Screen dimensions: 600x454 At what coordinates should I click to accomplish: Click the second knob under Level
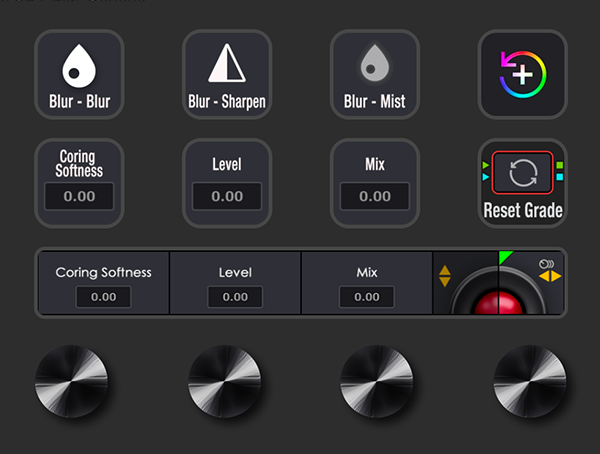(224, 381)
